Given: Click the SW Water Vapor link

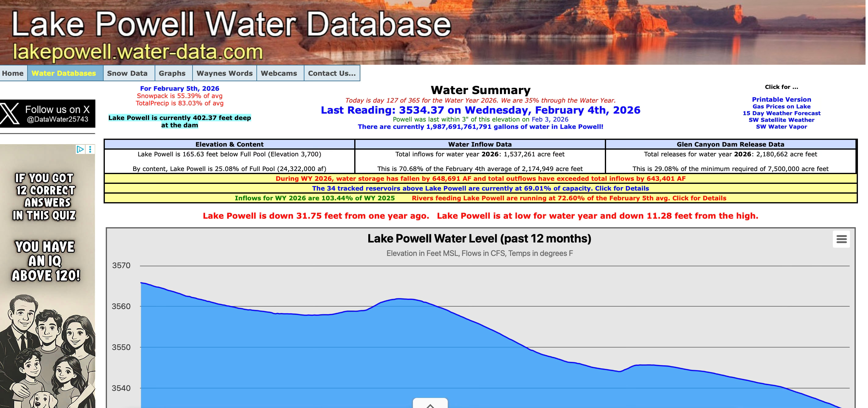Looking at the screenshot, I should pyautogui.click(x=781, y=126).
